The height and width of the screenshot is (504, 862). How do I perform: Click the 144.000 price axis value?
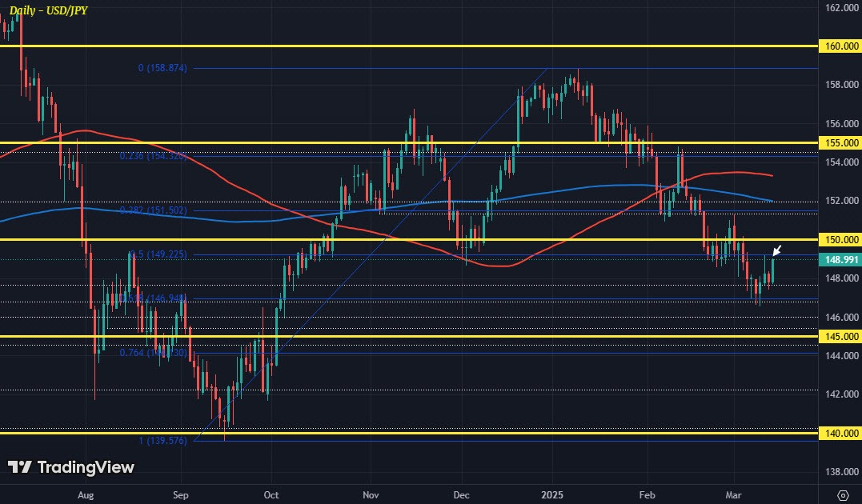(842, 356)
